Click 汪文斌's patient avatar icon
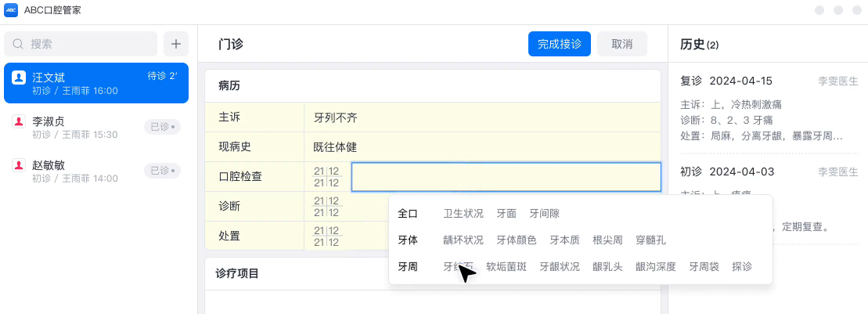Image resolution: width=868 pixels, height=314 pixels. tap(19, 78)
